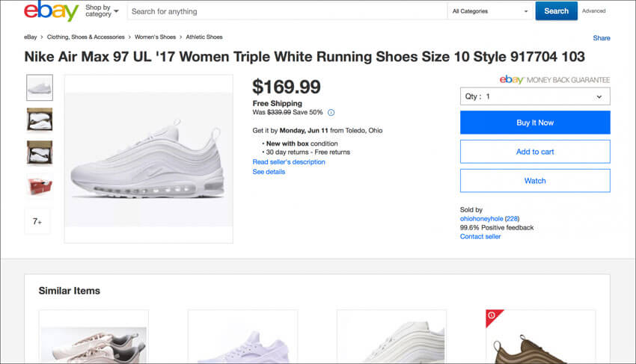Expand the All Categories selector
Viewport: 636px width, 364px height.
pyautogui.click(x=490, y=11)
